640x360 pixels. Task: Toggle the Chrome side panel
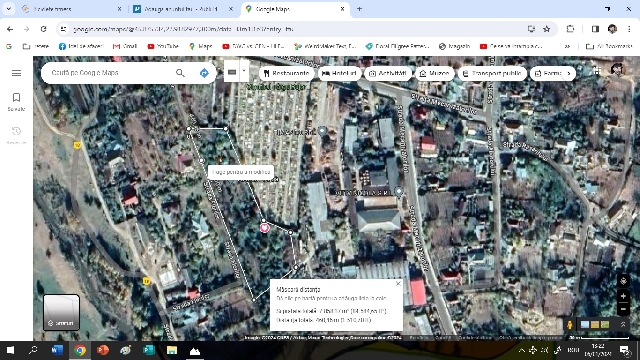(595, 29)
